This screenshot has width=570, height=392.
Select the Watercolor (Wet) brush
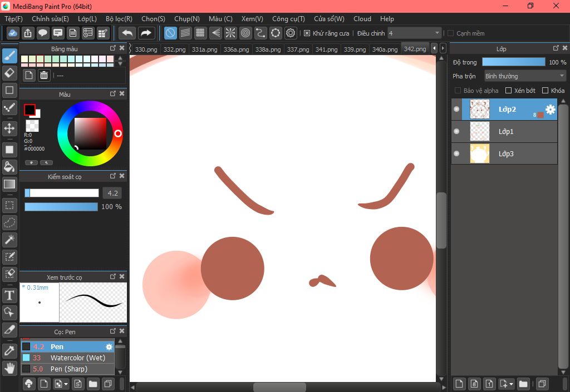coord(67,358)
